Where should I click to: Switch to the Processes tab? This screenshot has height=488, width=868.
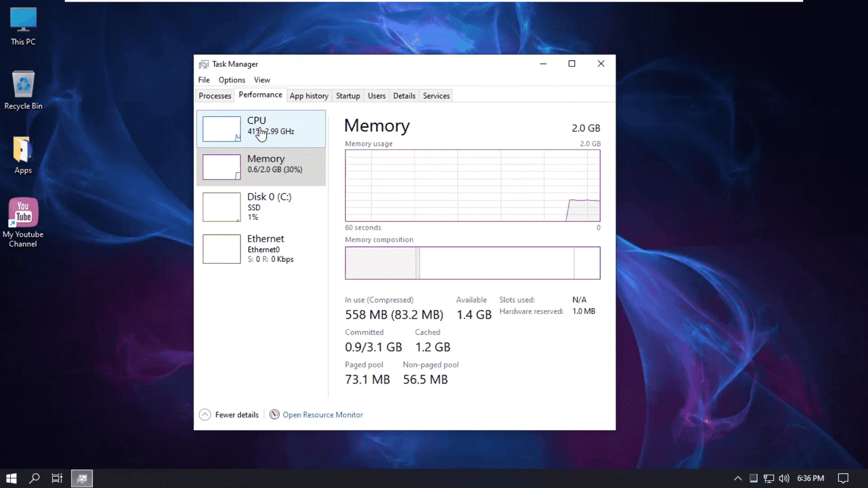tap(215, 96)
